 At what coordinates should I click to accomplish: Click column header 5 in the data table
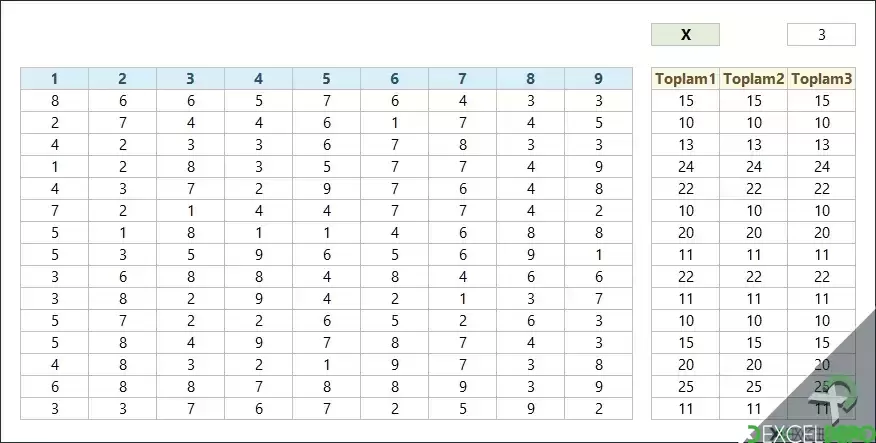tap(326, 79)
